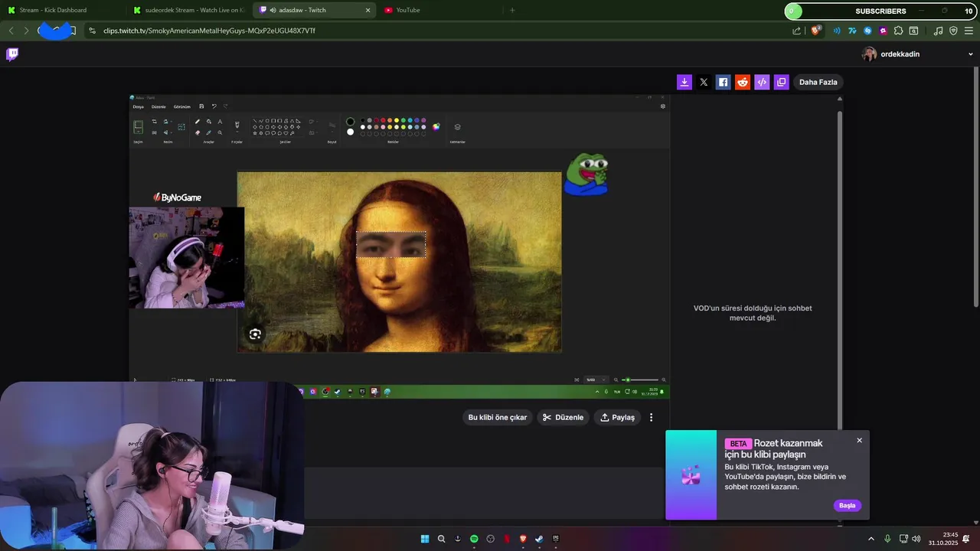Copy clip link with purple copy icon
This screenshot has height=551, width=980.
point(781,82)
